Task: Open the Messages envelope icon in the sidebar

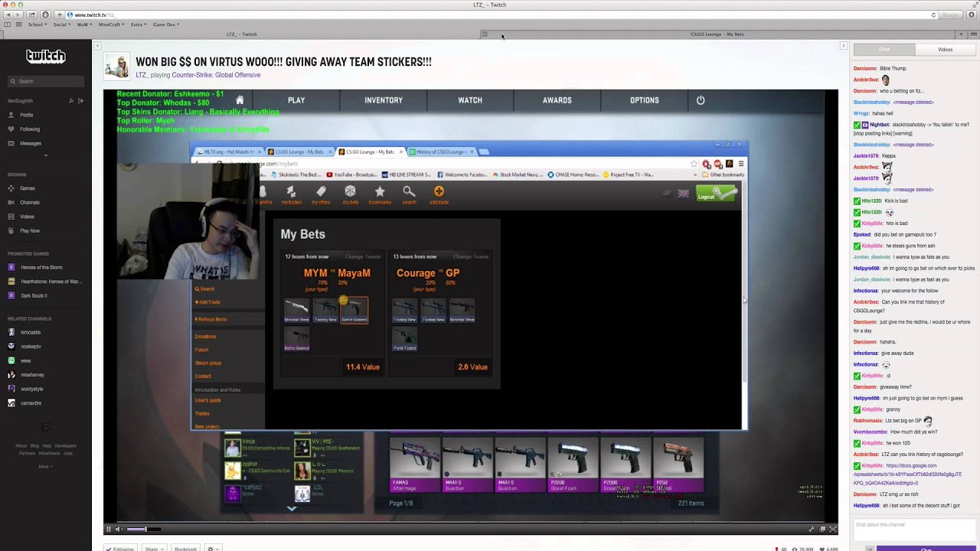Action: coord(11,143)
